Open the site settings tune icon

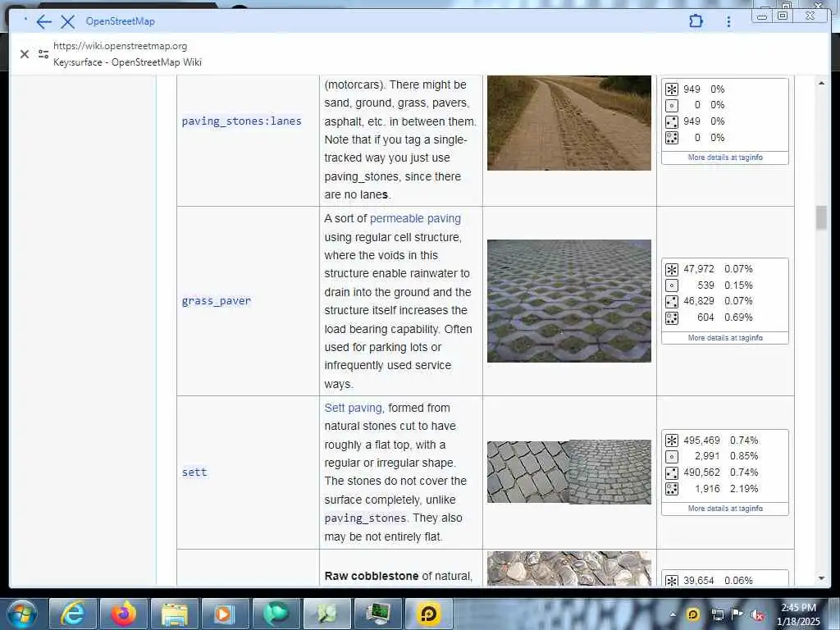click(x=43, y=54)
